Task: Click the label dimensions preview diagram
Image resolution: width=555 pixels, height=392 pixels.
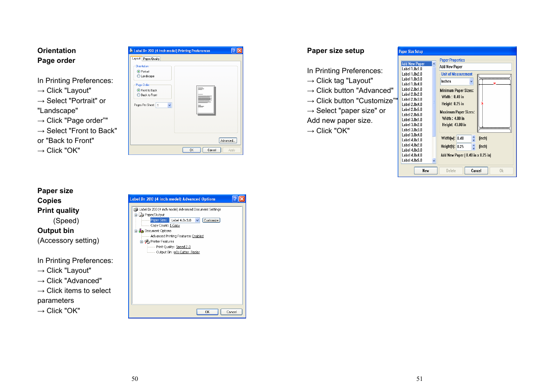Action: tap(495, 103)
